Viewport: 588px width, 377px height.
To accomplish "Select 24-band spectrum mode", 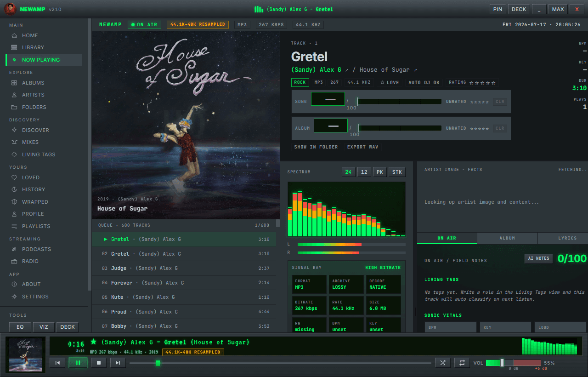I will pos(348,172).
